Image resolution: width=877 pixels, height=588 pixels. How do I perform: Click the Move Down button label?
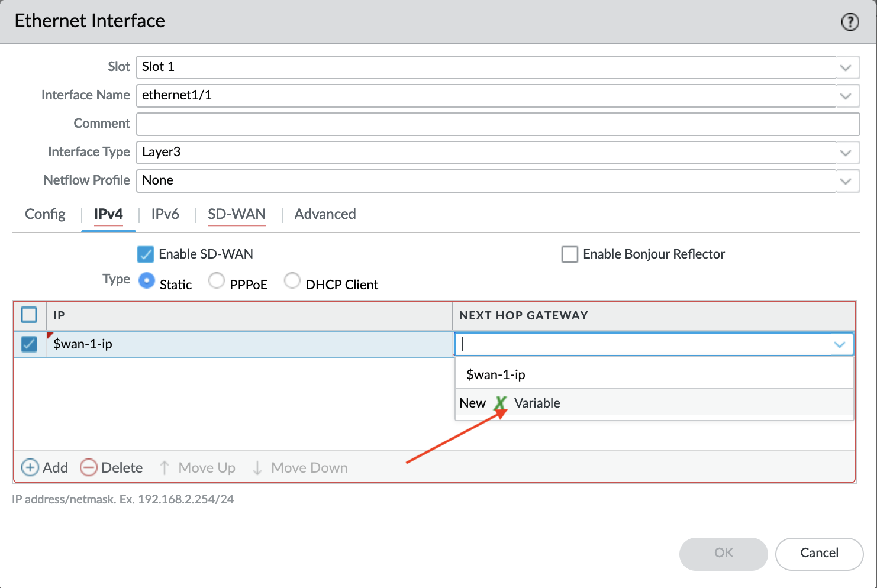(x=309, y=468)
